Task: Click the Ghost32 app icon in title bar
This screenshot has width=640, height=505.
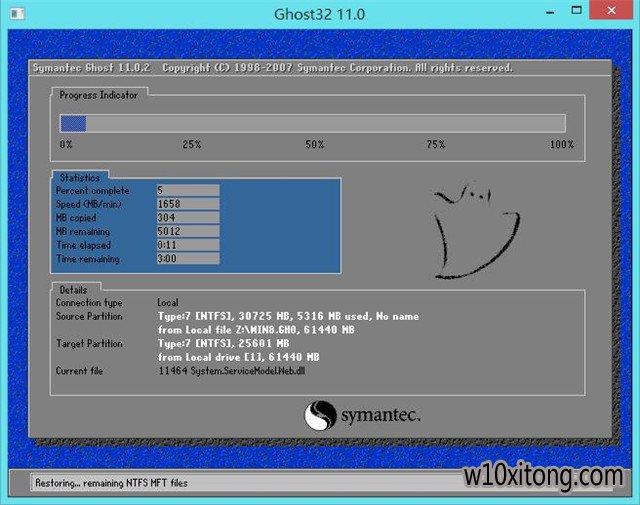Action: coord(17,13)
